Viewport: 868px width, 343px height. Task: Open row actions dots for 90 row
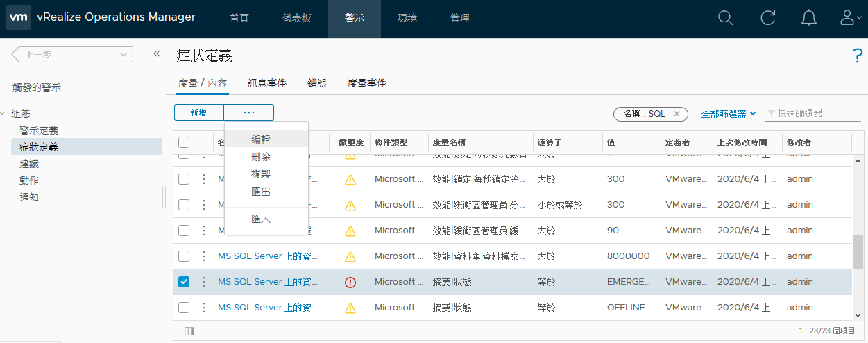coord(204,231)
